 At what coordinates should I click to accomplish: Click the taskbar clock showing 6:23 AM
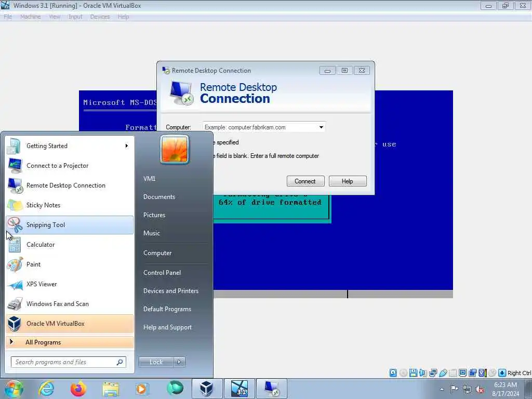pos(506,389)
